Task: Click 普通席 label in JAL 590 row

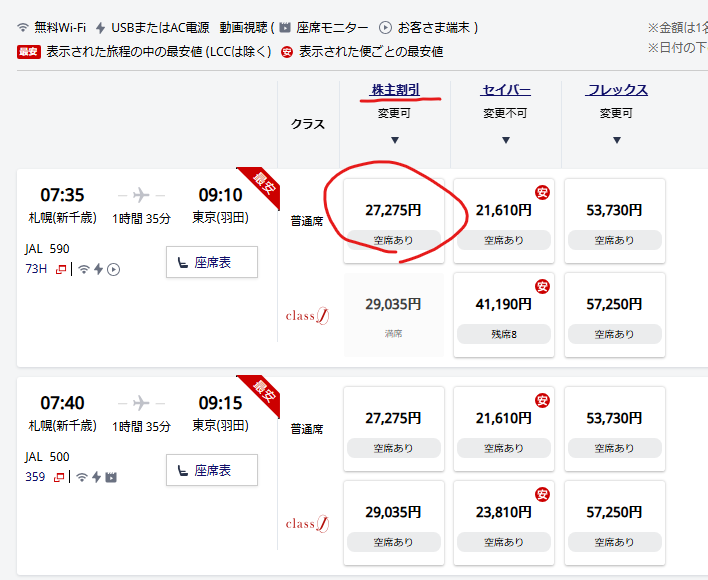Action: (x=307, y=221)
